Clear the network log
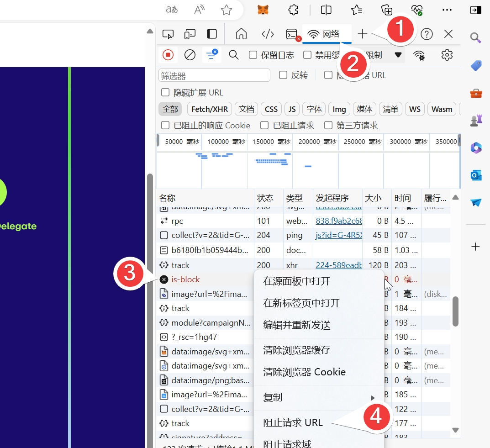The height and width of the screenshot is (448, 490). 190,55
